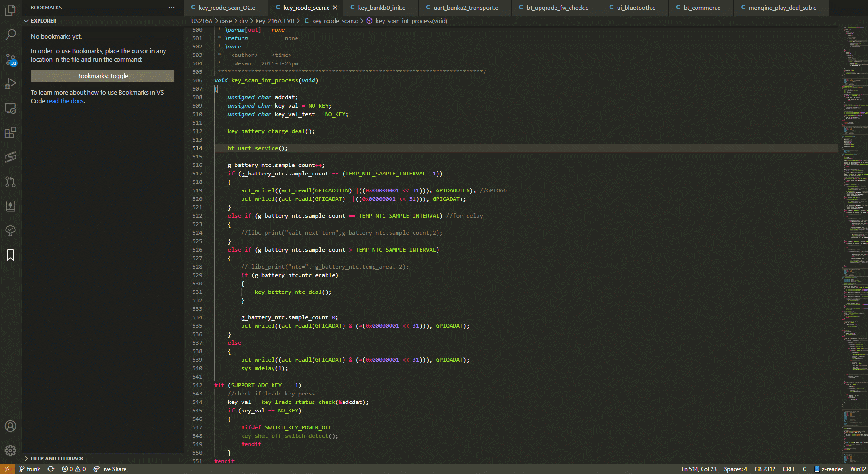Change indentation via Spaces: 4
868x474 pixels.
click(x=735, y=469)
